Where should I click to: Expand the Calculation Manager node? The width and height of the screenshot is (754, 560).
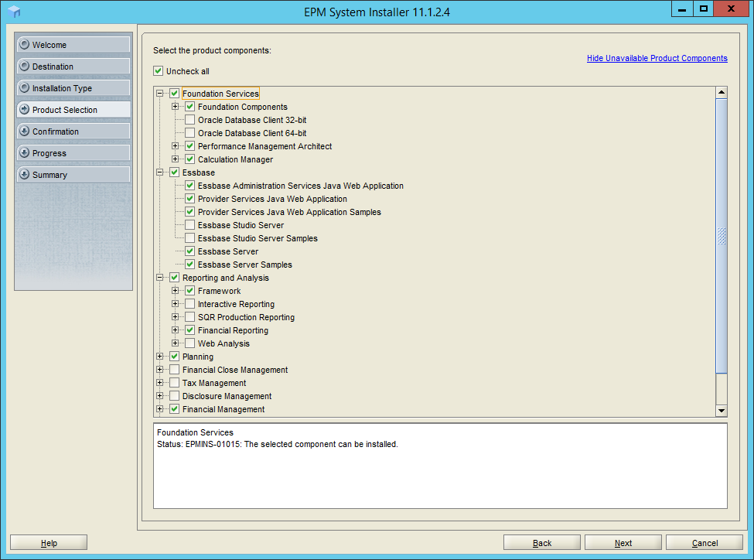coord(175,159)
